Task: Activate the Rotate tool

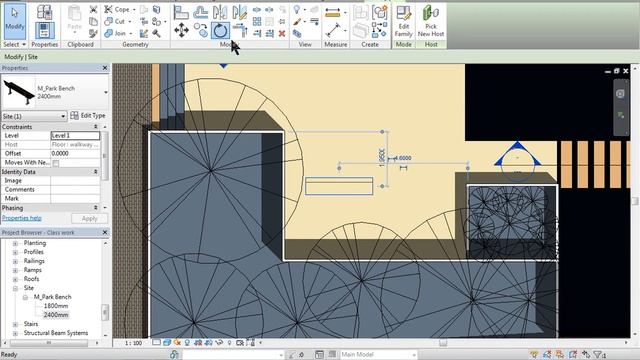Action: coord(220,31)
